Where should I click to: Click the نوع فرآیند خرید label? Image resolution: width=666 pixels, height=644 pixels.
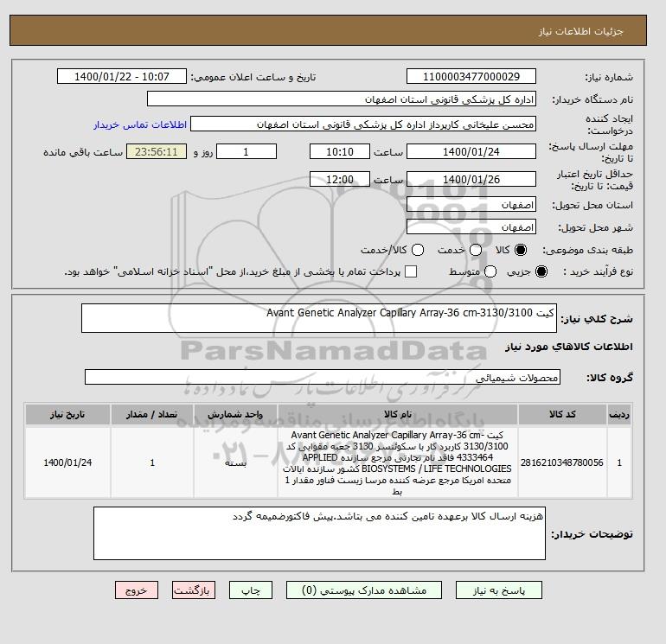point(598,271)
